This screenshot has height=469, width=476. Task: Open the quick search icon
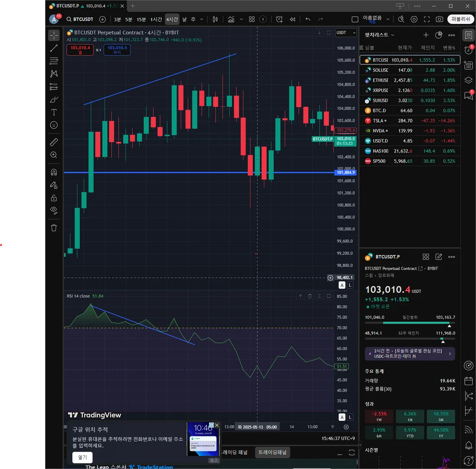[401, 20]
